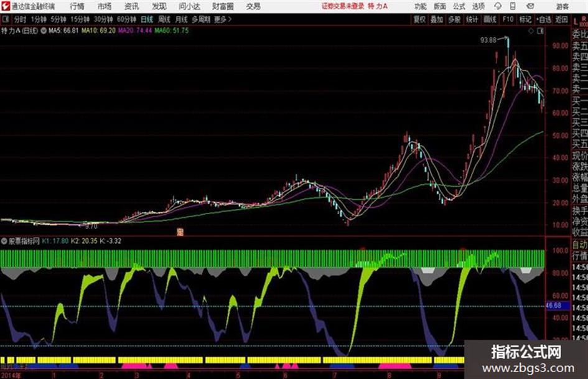Click the MA20: 74.44 value label
The height and width of the screenshot is (379, 588).
135,30
